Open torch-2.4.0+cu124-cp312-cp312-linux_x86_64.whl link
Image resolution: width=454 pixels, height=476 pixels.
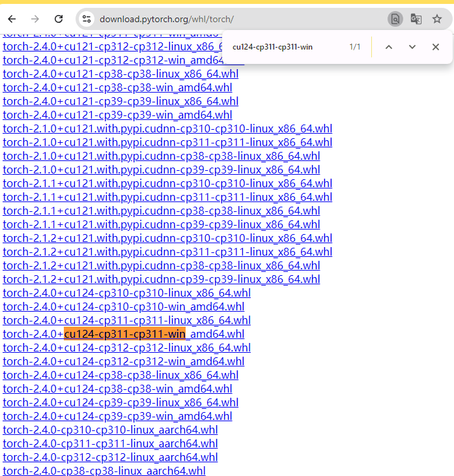(127, 348)
